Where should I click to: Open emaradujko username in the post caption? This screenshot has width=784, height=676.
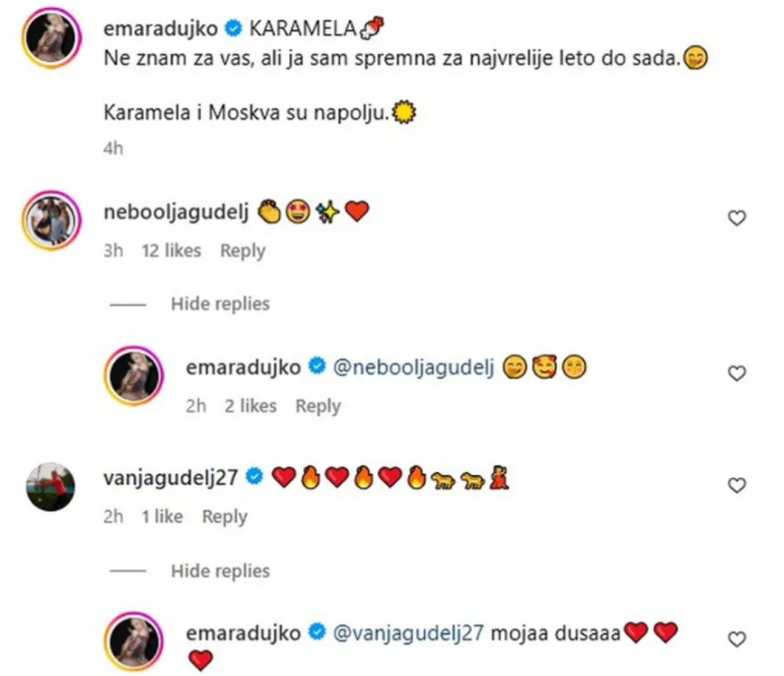[x=160, y=28]
